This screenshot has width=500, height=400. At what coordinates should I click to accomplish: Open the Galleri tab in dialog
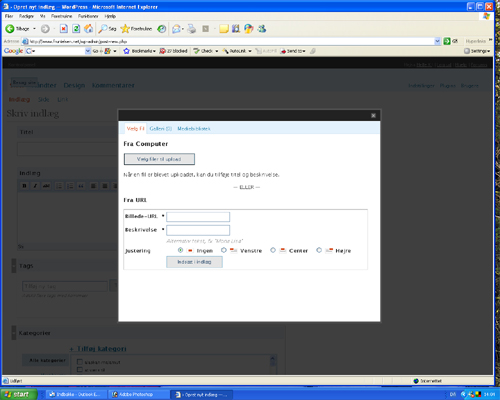click(x=161, y=129)
